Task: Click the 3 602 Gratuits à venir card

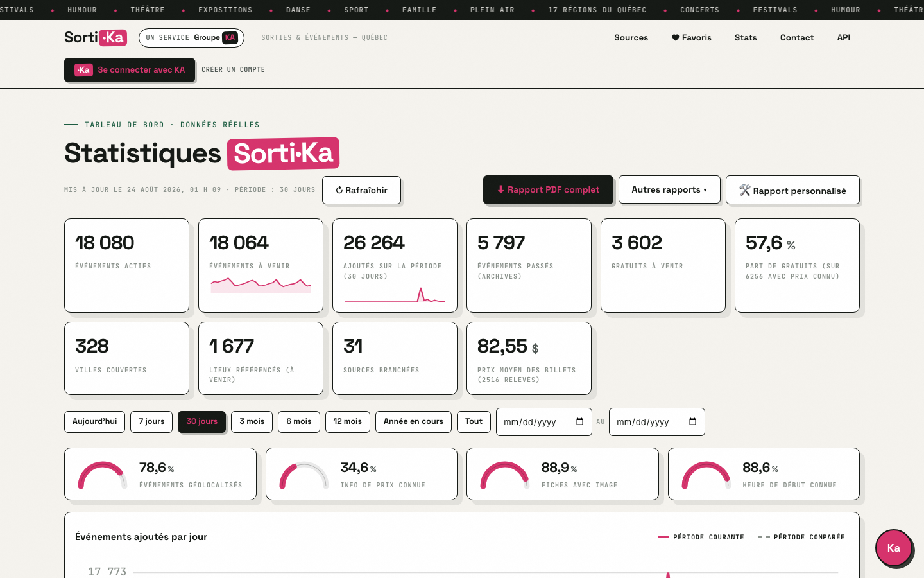Action: pos(663,265)
